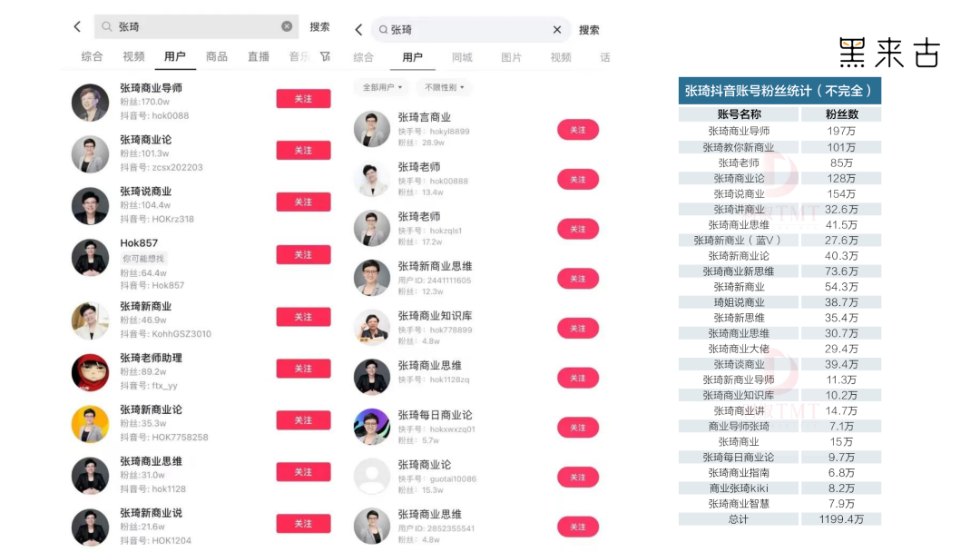Open avatar of 张琦商业知识库
The height and width of the screenshot is (552, 980).
point(372,328)
